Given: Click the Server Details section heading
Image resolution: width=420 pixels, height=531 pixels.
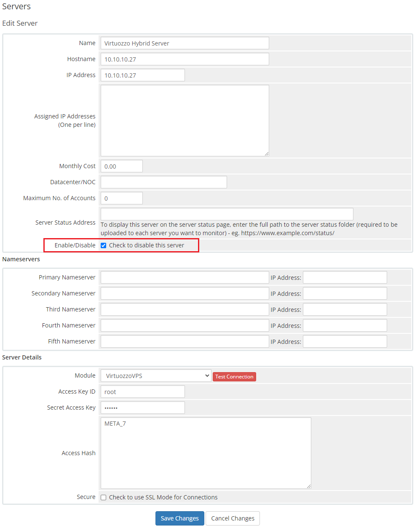Looking at the screenshot, I should tap(22, 357).
